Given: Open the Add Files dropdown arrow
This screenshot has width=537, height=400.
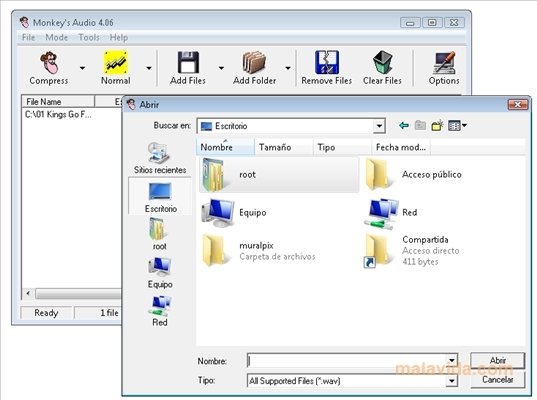Looking at the screenshot, I should (x=221, y=68).
